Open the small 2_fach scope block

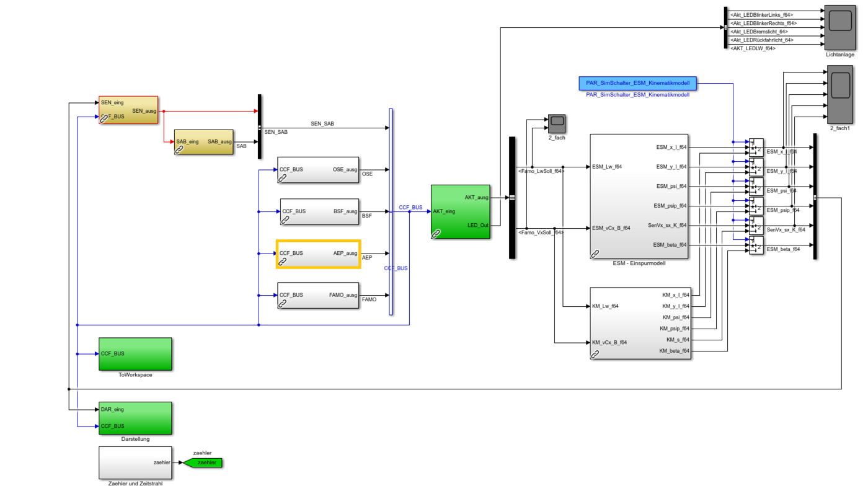coord(556,123)
